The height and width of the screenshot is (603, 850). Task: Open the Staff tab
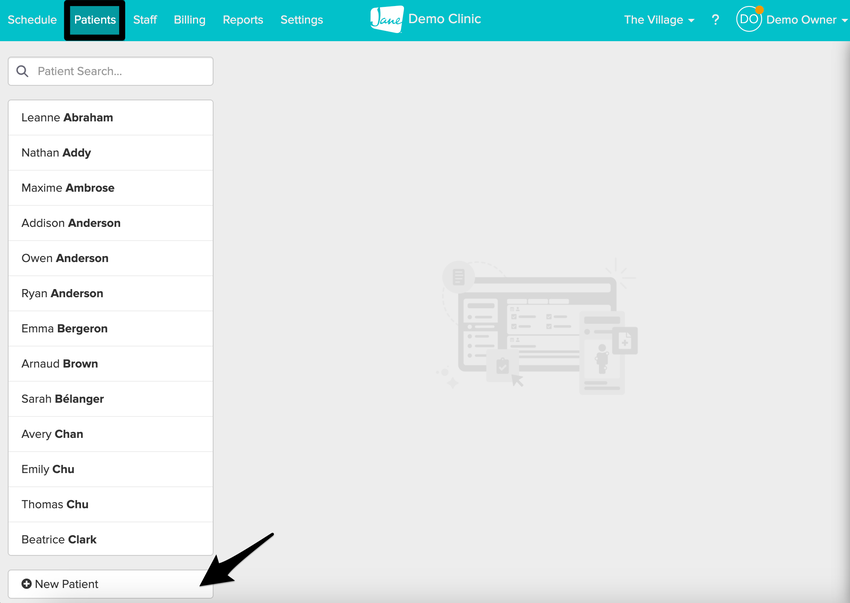point(145,20)
